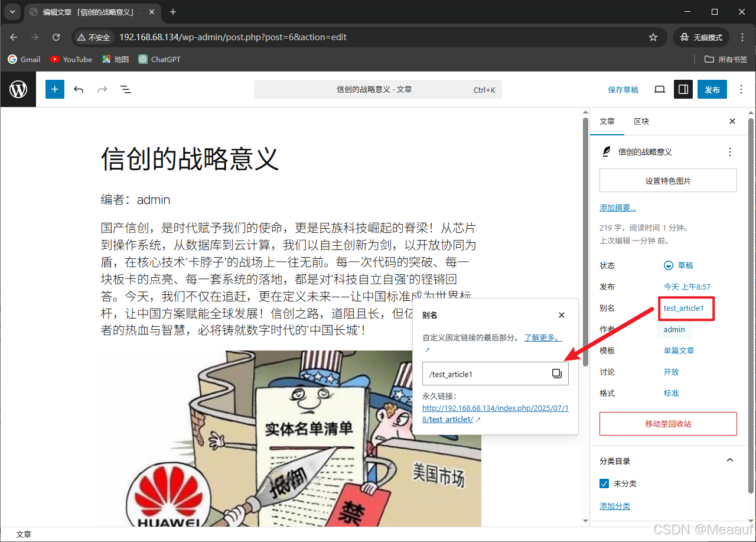Open the 了解更多 link in popover
756x542 pixels.
(x=542, y=337)
